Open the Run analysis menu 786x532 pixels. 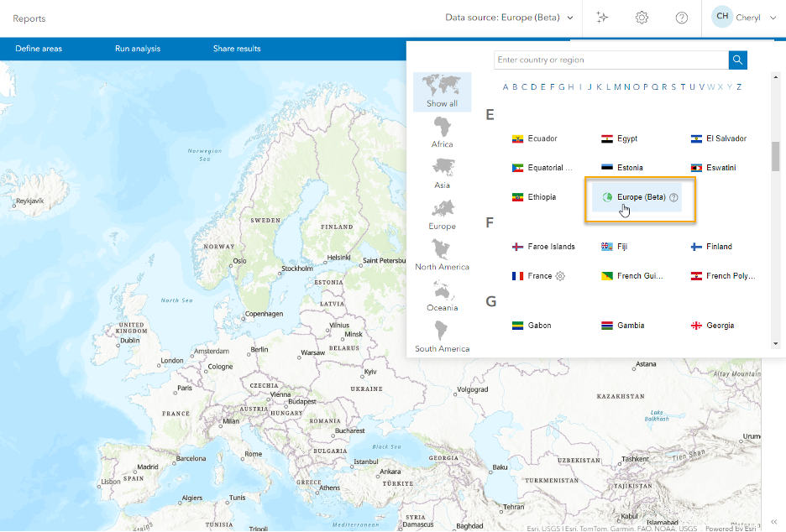138,49
